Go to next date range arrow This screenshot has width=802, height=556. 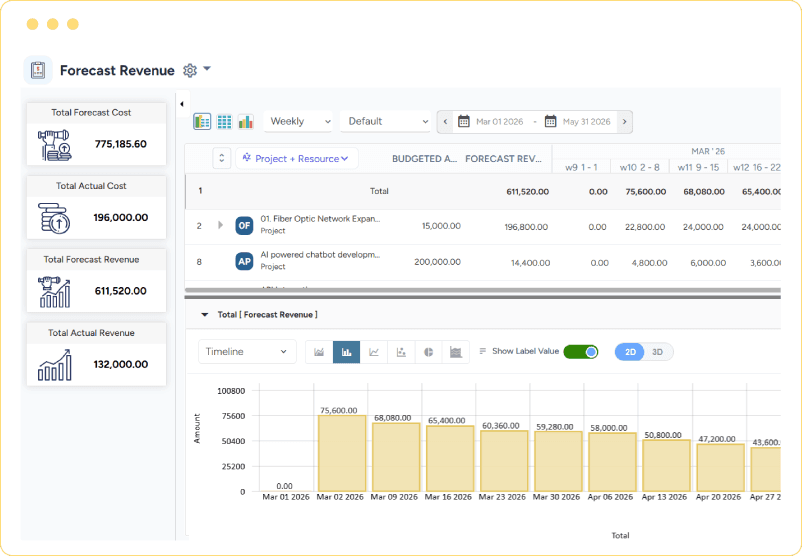pos(625,122)
